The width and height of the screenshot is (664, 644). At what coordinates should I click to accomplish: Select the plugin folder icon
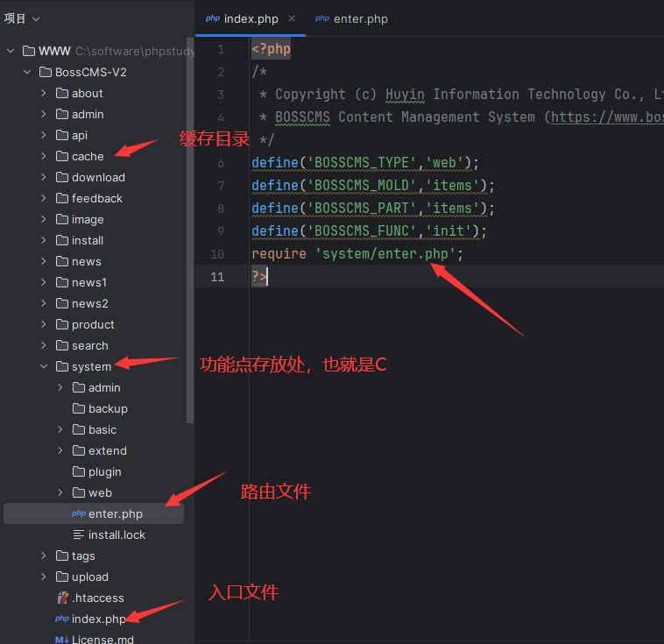click(79, 471)
